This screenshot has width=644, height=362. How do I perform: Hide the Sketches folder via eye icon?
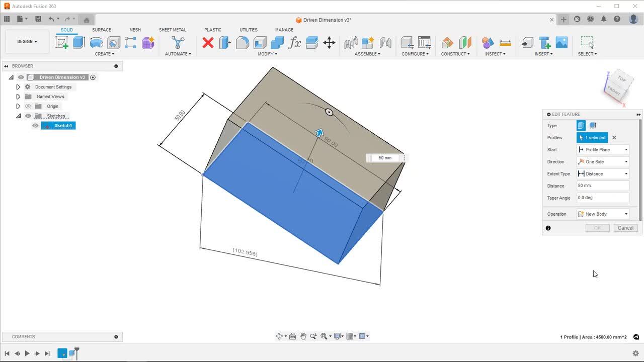pyautogui.click(x=28, y=116)
